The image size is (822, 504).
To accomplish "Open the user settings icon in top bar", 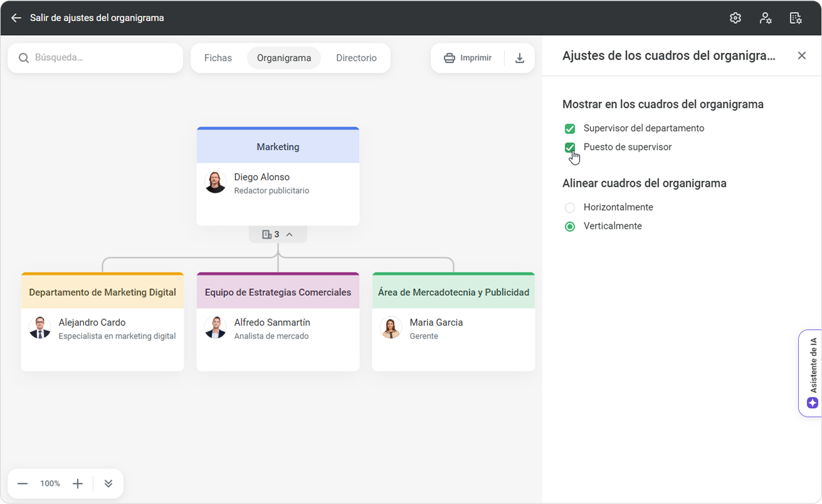I will (x=766, y=18).
